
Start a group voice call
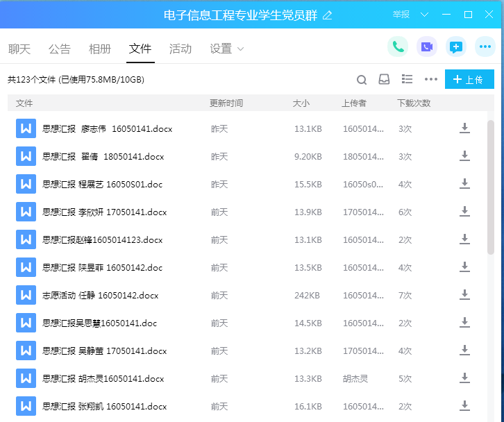click(398, 47)
